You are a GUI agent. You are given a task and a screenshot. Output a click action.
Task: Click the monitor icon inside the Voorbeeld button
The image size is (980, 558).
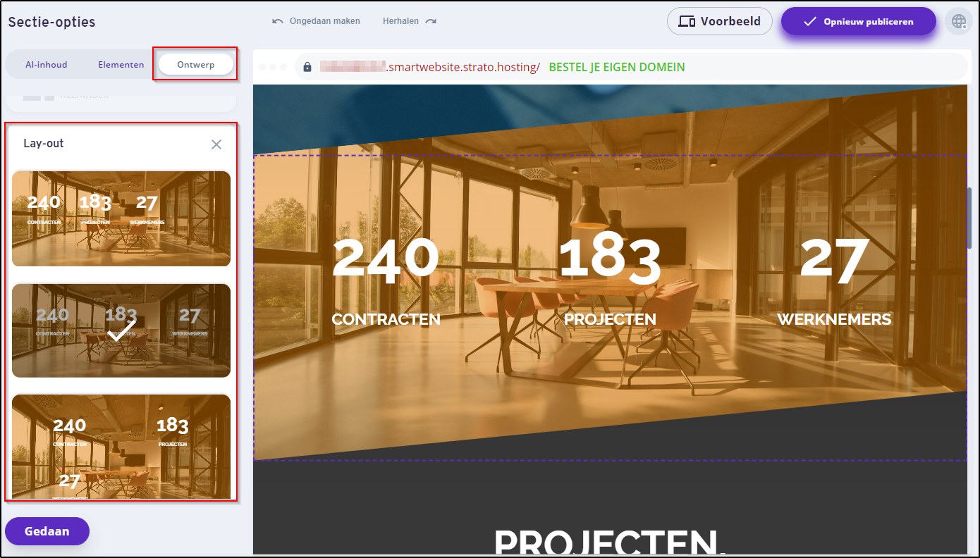(x=687, y=21)
